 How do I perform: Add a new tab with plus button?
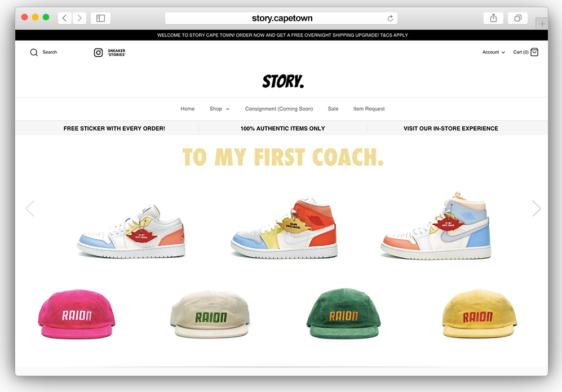click(542, 24)
